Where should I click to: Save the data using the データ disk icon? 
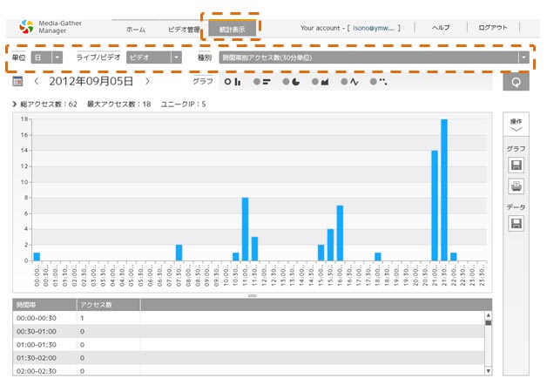click(516, 224)
